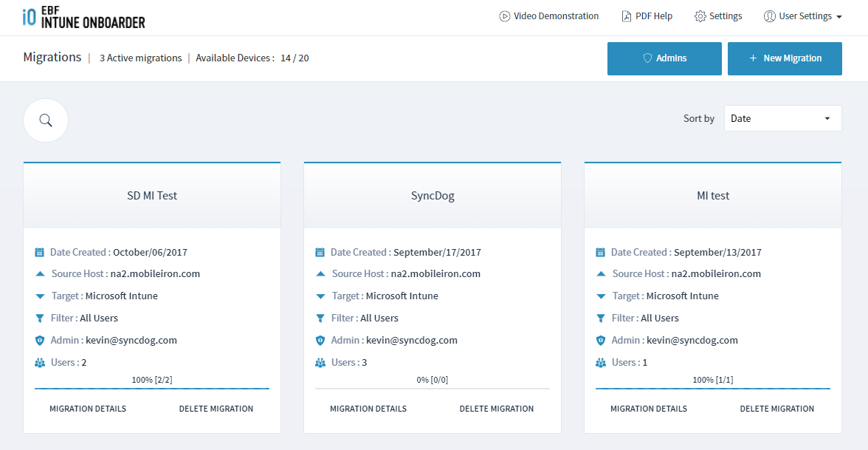Image resolution: width=868 pixels, height=450 pixels.
Task: Click the SyncDog card title
Action: (x=433, y=195)
